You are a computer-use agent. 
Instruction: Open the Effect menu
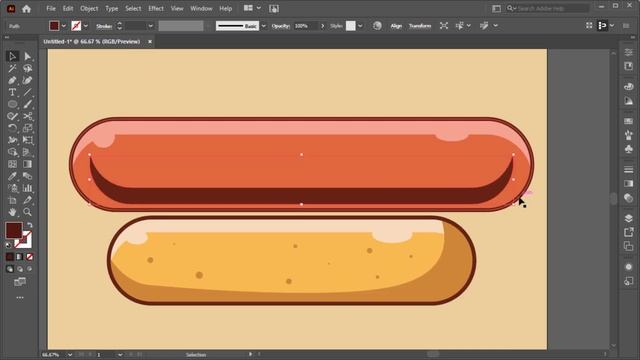[x=156, y=9]
